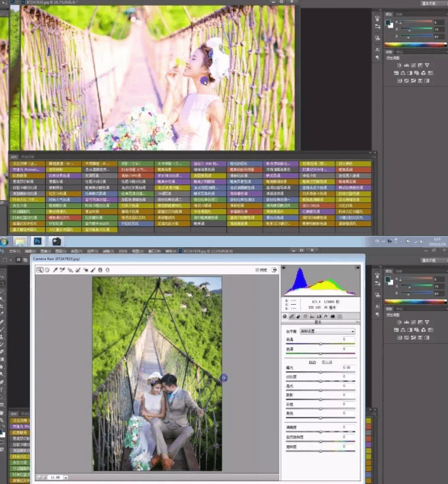This screenshot has width=448, height=484.
Task: Select the Zoom tool in Camera Raw toolbar
Action: (40, 269)
